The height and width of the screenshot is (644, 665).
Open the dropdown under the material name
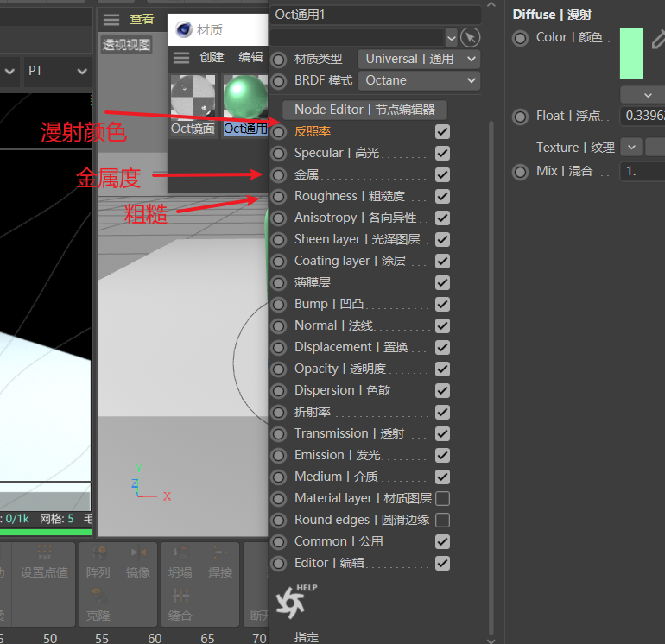(x=451, y=38)
